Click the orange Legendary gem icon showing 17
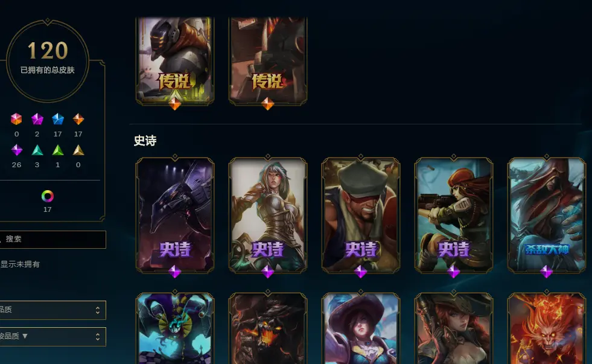The height and width of the screenshot is (364, 592). click(x=78, y=120)
